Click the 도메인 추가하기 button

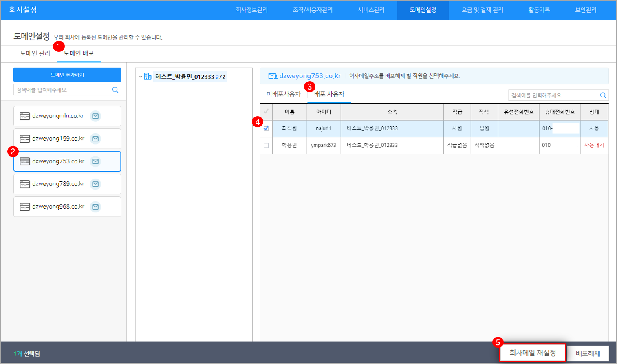pyautogui.click(x=67, y=75)
